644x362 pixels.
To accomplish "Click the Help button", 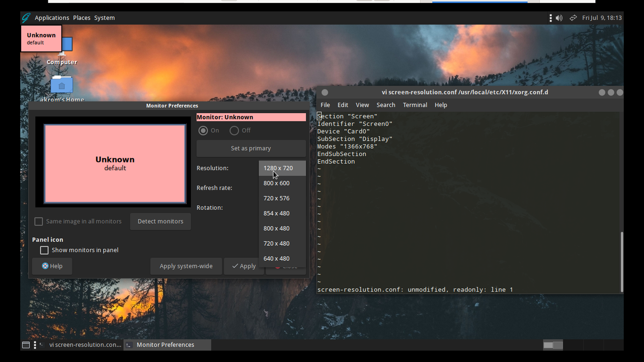I will tap(52, 266).
